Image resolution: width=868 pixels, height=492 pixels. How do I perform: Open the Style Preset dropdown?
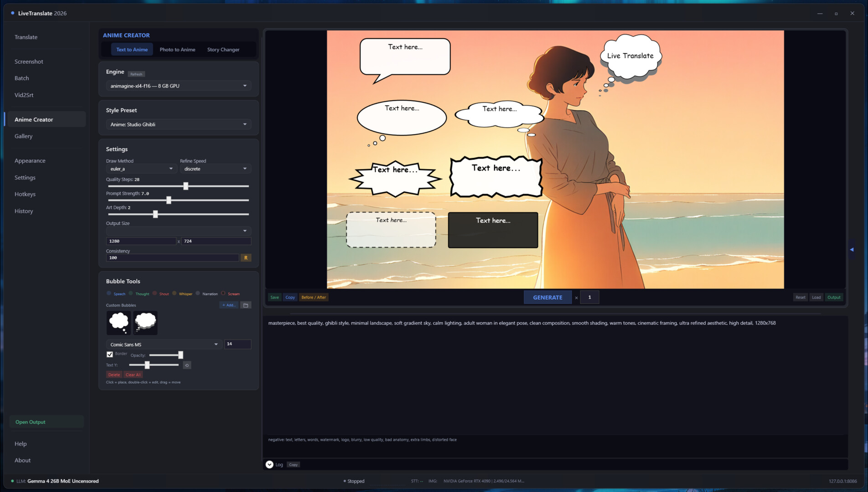178,124
